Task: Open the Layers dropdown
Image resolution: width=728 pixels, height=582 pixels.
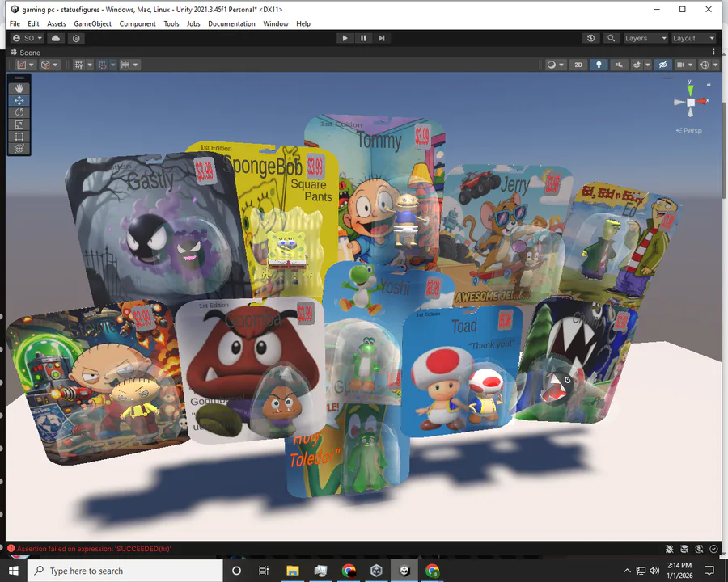Action: 645,38
